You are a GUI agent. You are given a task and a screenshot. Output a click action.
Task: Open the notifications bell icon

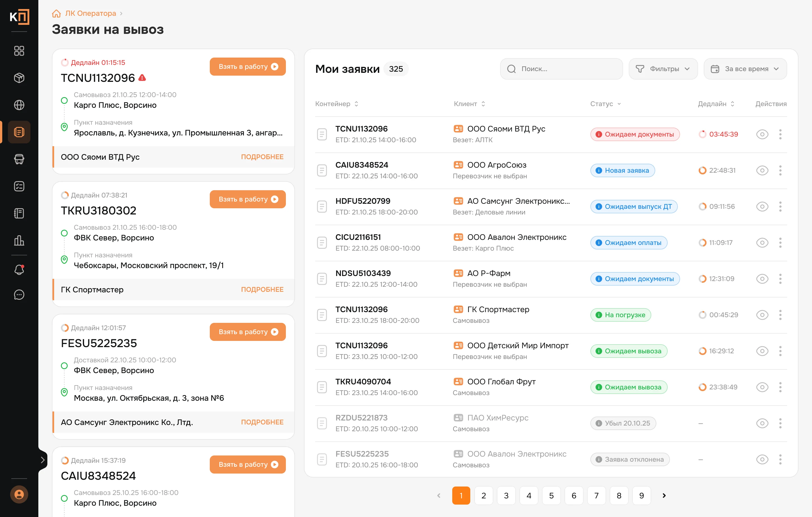(x=19, y=270)
